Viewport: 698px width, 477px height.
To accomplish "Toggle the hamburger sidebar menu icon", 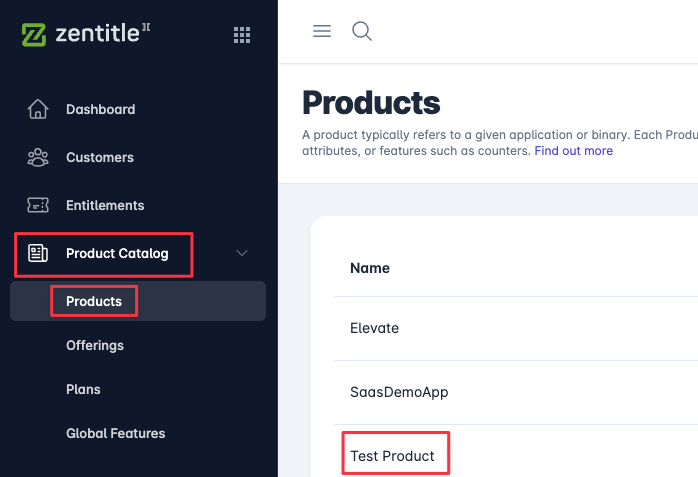I will (322, 31).
